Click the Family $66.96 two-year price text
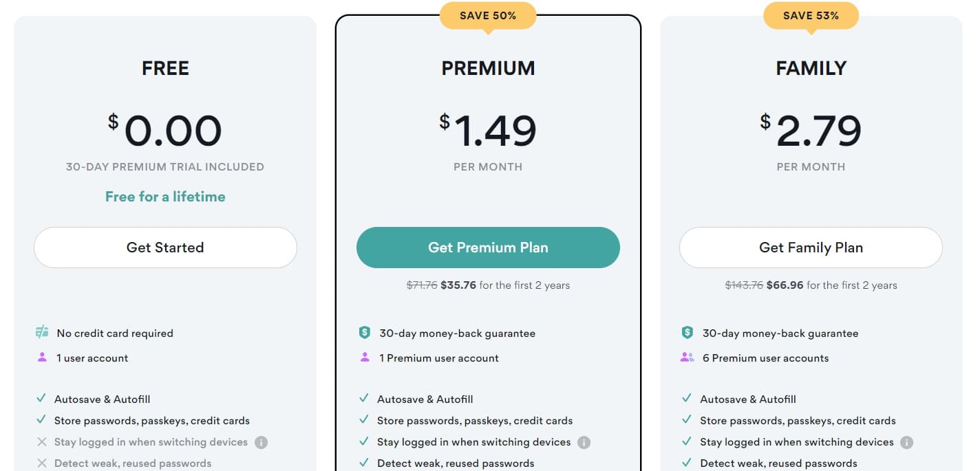This screenshot has height=471, width=980. 785,285
